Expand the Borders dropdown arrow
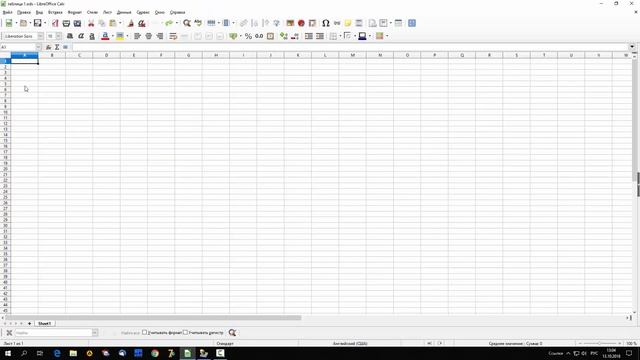This screenshot has height=360, width=640. [x=340, y=36]
